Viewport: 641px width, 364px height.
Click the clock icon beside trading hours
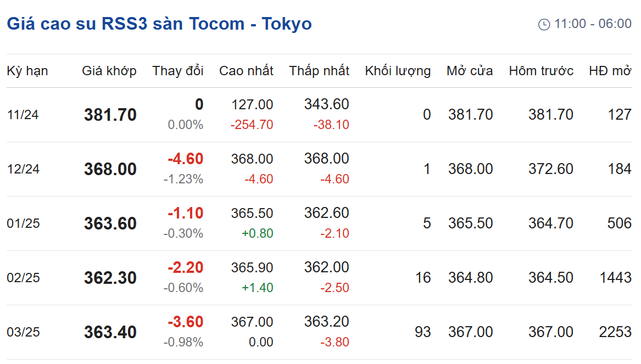click(x=544, y=25)
